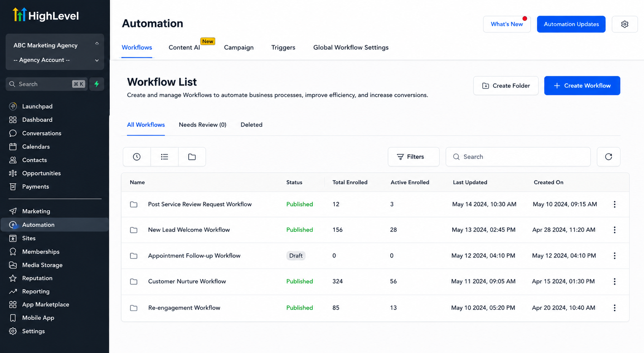Click the HighLevel logo
This screenshot has width=644, height=353.
tap(46, 15)
